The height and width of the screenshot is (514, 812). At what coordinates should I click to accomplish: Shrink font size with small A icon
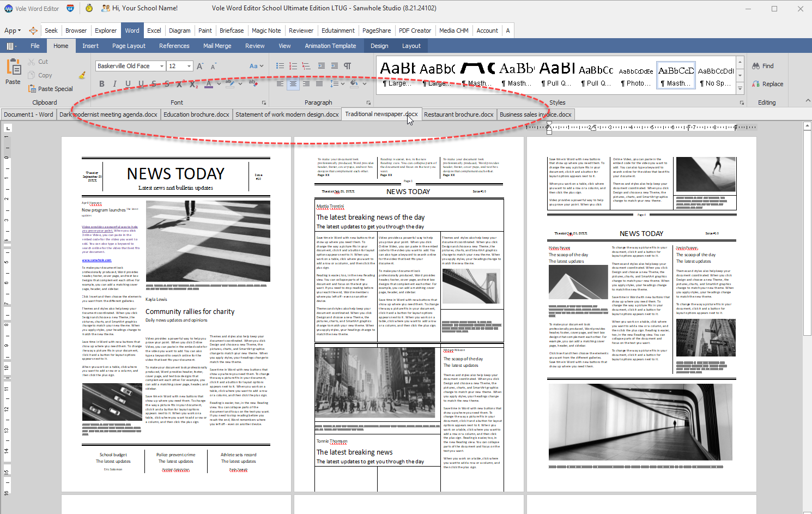213,66
